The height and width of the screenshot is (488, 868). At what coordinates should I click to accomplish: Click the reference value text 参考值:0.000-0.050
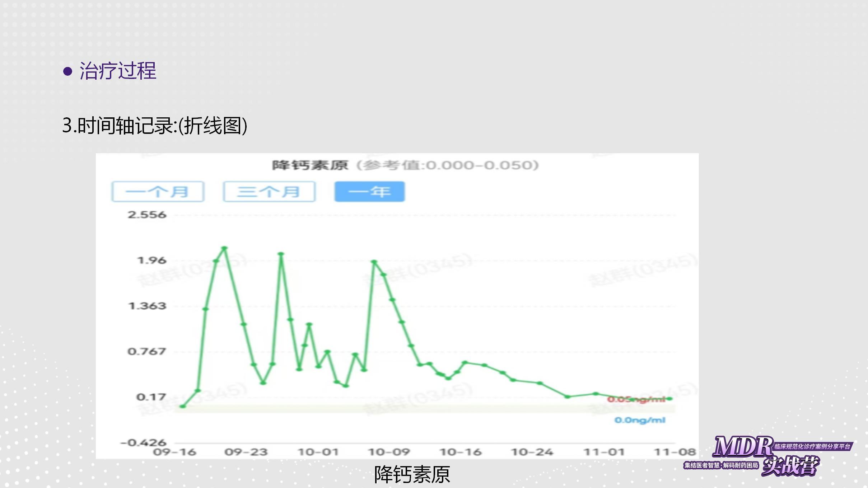(448, 165)
